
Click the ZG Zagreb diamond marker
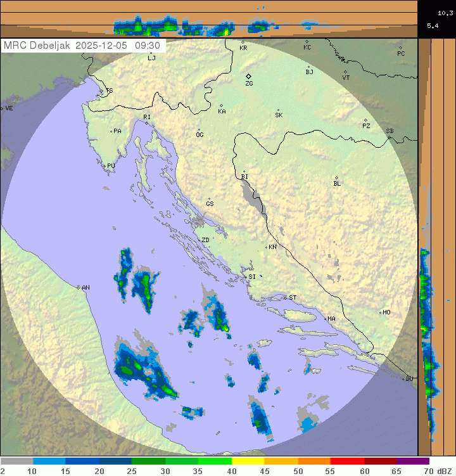coord(248,76)
